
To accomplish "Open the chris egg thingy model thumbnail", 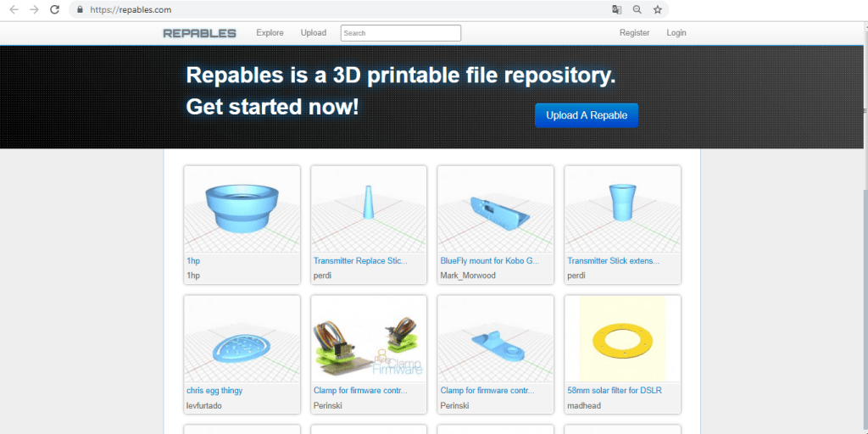I will pos(242,339).
